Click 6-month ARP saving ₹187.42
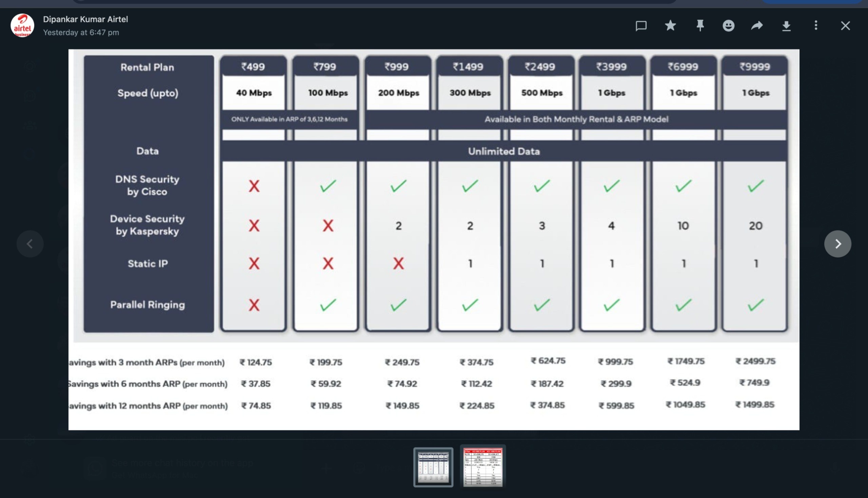The width and height of the screenshot is (868, 498). pyautogui.click(x=547, y=384)
